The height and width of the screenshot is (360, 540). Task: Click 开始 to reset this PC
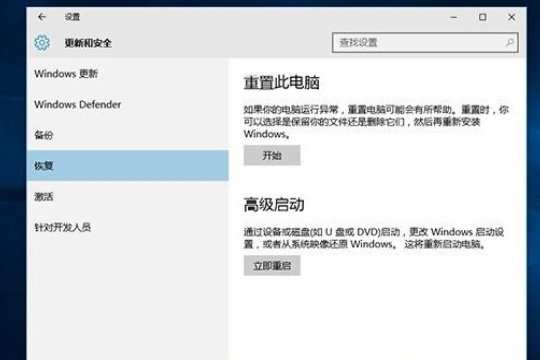[x=272, y=155]
